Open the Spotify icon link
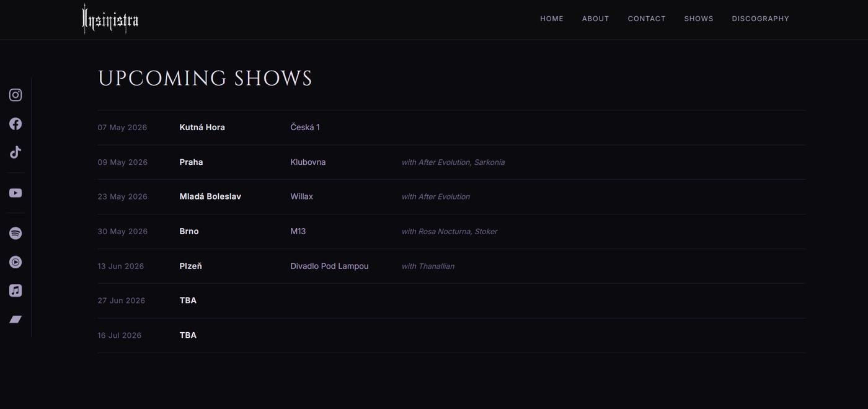The image size is (868, 409). [15, 233]
